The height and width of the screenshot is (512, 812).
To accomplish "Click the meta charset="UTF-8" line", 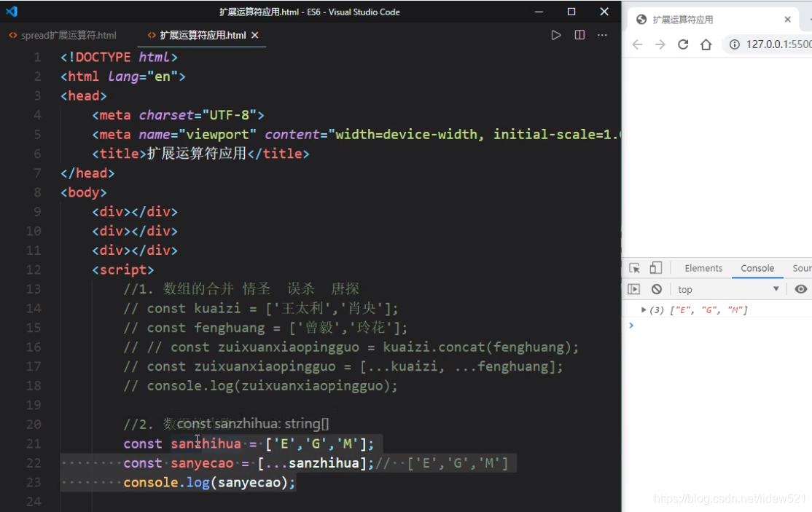I will (x=178, y=115).
